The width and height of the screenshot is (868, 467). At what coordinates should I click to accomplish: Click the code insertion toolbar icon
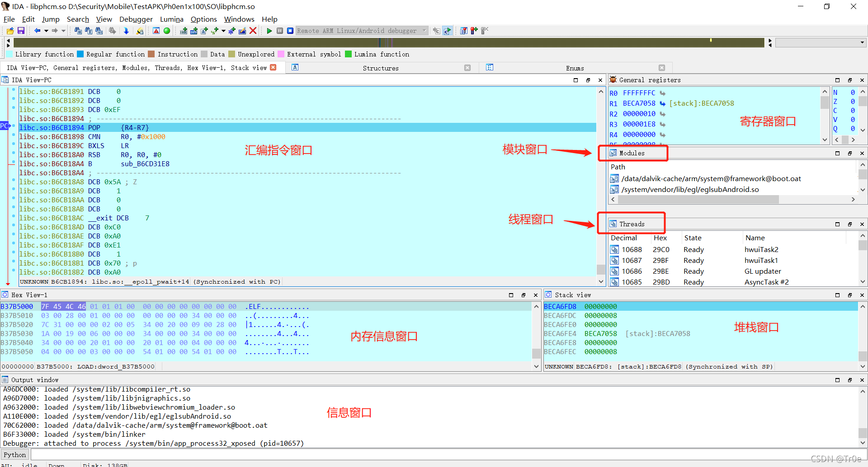[x=184, y=31]
